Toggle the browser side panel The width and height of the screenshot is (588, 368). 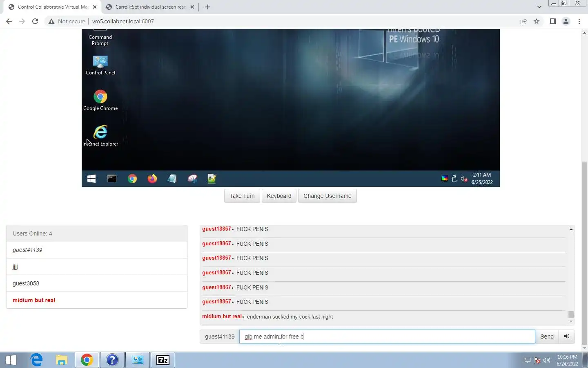pos(552,21)
